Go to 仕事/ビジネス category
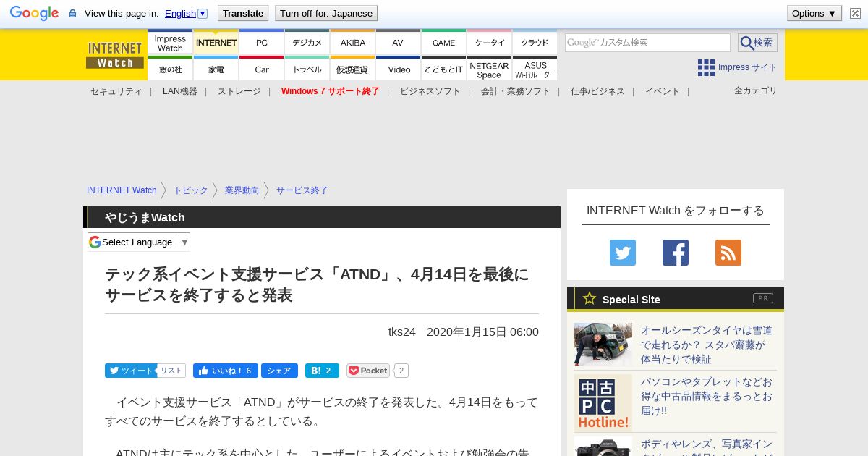Viewport: 868px width, 456px height. (x=597, y=91)
